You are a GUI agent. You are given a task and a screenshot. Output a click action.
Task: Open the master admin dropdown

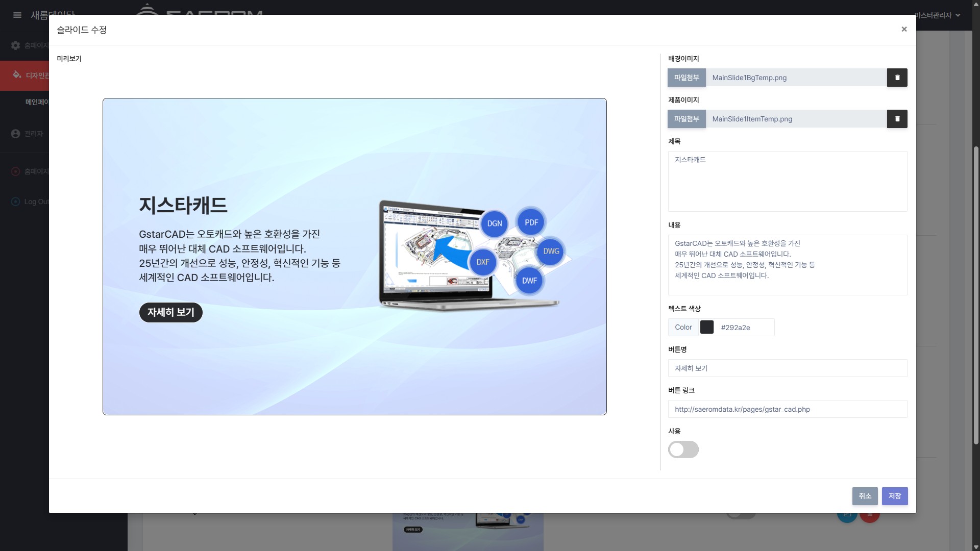(x=938, y=15)
